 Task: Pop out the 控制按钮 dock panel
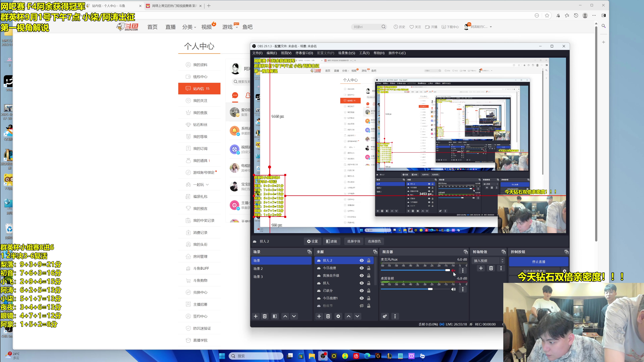click(x=567, y=252)
